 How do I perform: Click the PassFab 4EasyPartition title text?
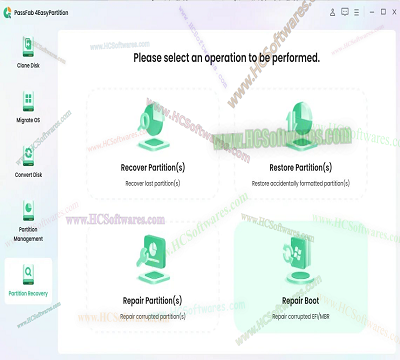[x=41, y=13]
